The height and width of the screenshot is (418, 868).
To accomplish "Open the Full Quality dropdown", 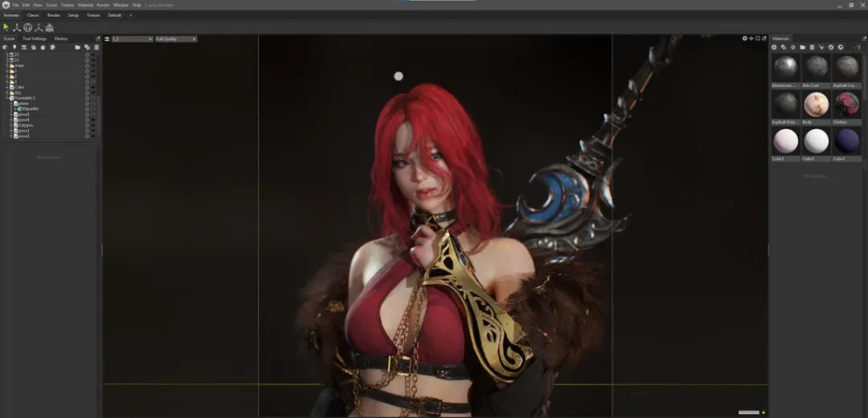I will pos(176,39).
